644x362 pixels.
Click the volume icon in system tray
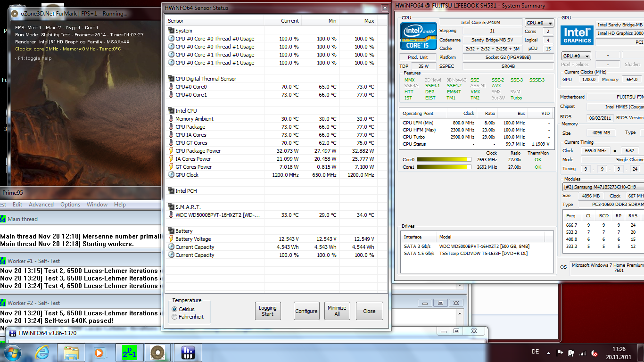point(582,353)
